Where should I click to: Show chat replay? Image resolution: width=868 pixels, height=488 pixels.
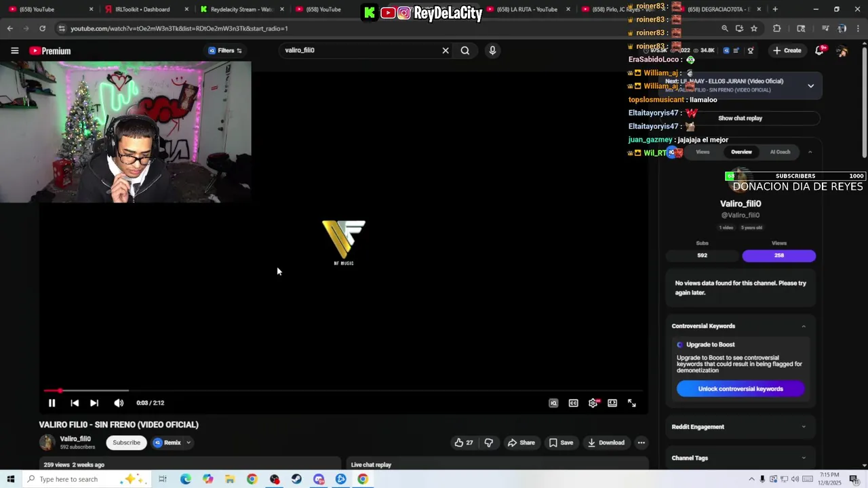[x=740, y=118]
